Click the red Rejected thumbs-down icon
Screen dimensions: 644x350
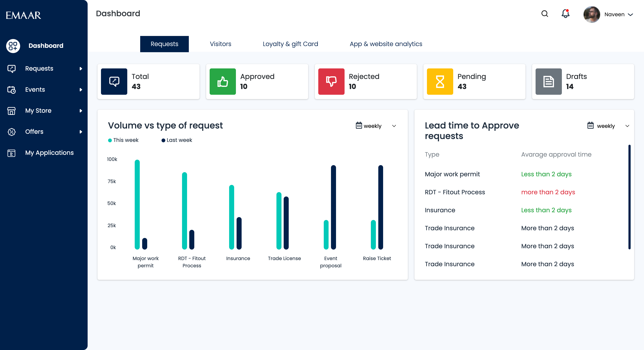pos(331,82)
